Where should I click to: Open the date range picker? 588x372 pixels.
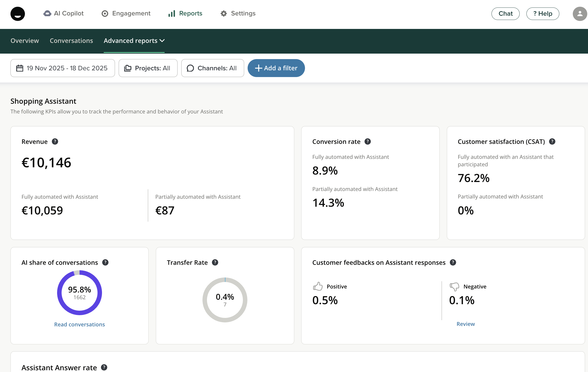(x=63, y=68)
